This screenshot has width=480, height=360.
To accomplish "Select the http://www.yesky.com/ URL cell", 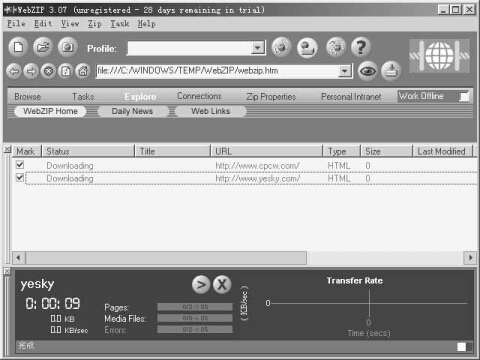I will [258, 179].
